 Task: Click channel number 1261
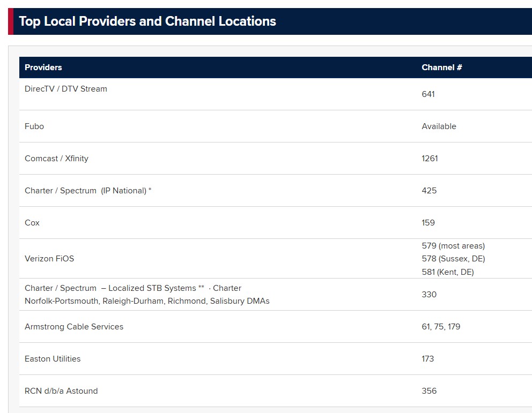430,159
